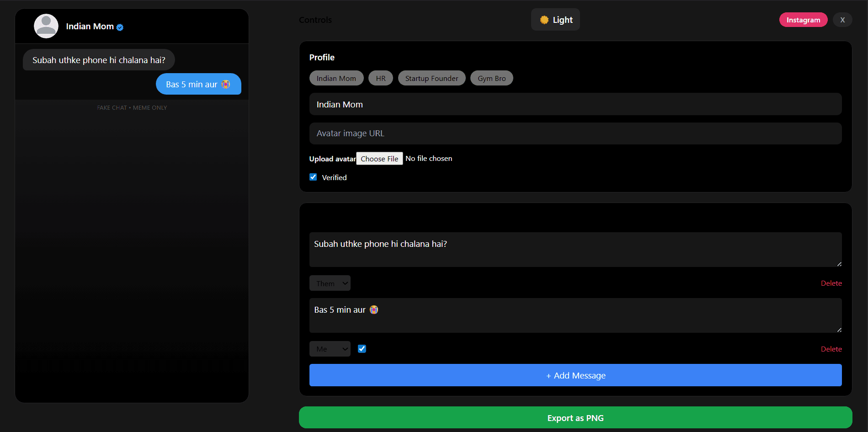The height and width of the screenshot is (432, 868).
Task: Apply the Gym Bro profile preset
Action: point(491,79)
